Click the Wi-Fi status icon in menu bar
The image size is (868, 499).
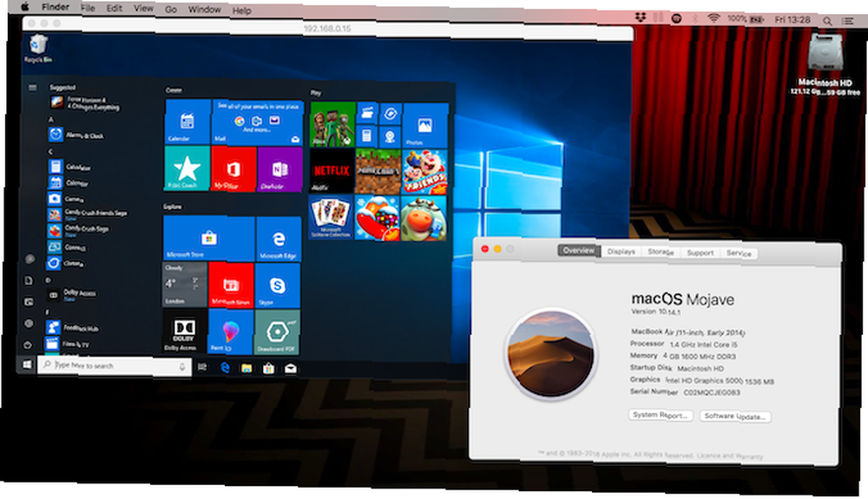point(713,18)
